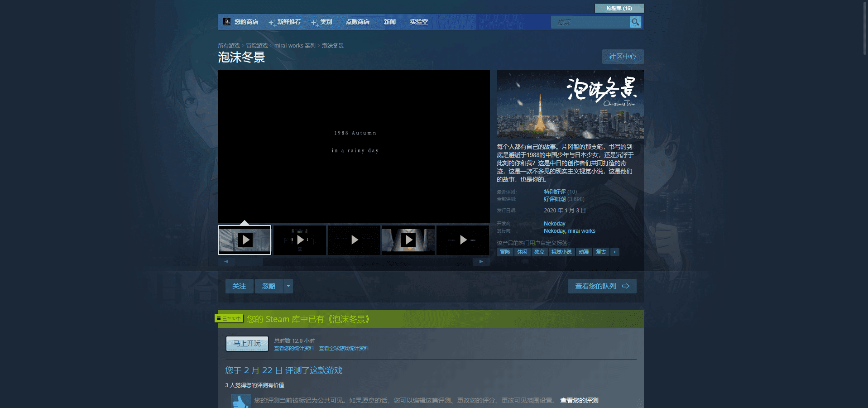The image size is (868, 408).
Task: Open the 实验室 tab
Action: pyautogui.click(x=419, y=22)
